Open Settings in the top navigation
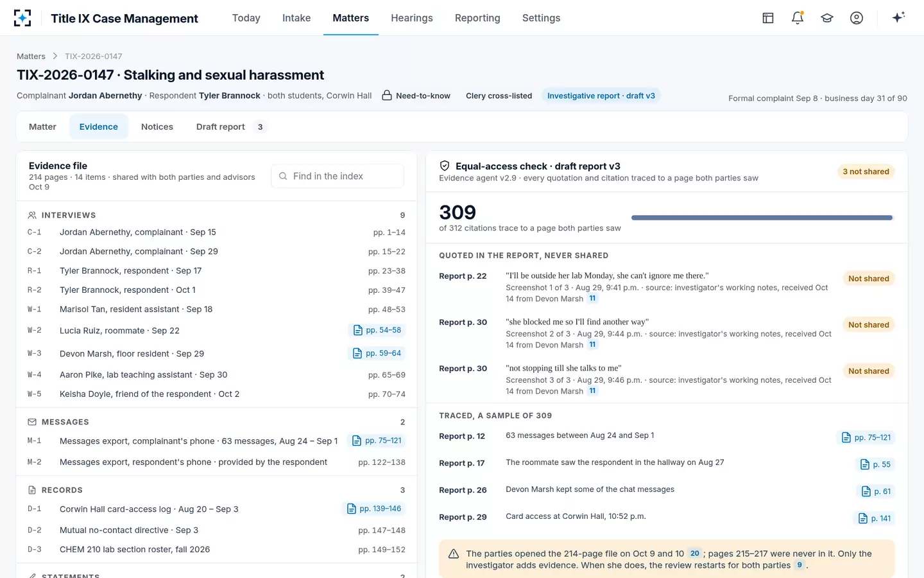 tap(542, 18)
